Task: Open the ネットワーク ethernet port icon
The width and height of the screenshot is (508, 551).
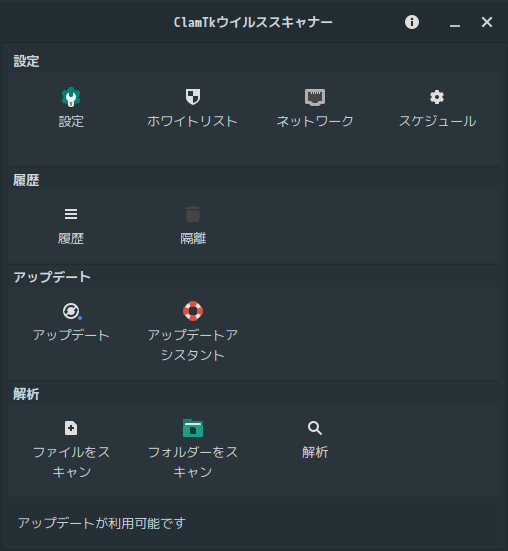Action: click(315, 97)
